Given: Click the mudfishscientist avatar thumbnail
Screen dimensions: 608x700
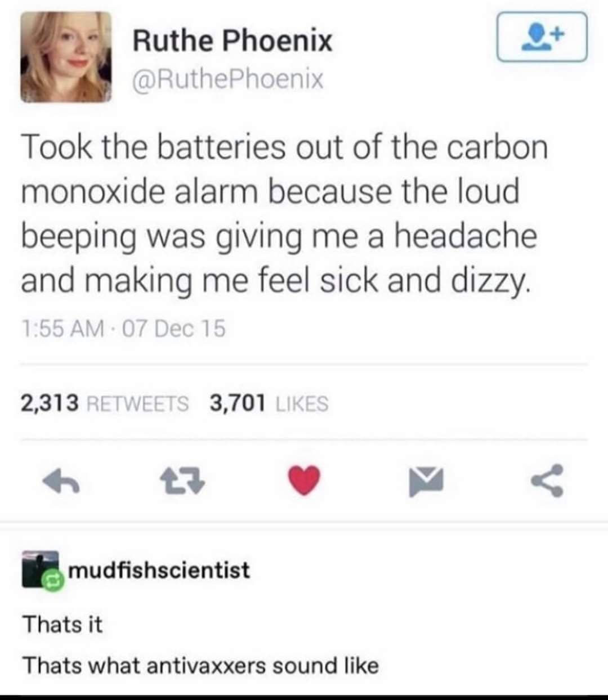Looking at the screenshot, I should point(40,569).
